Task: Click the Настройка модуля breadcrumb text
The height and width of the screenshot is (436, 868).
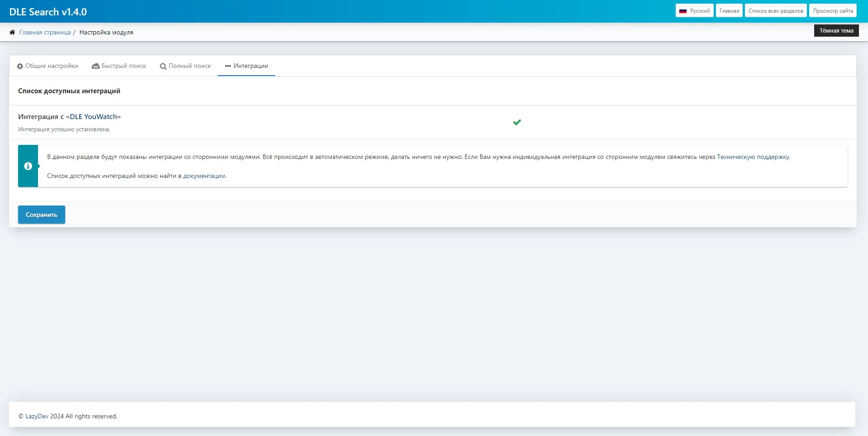Action: coord(106,33)
